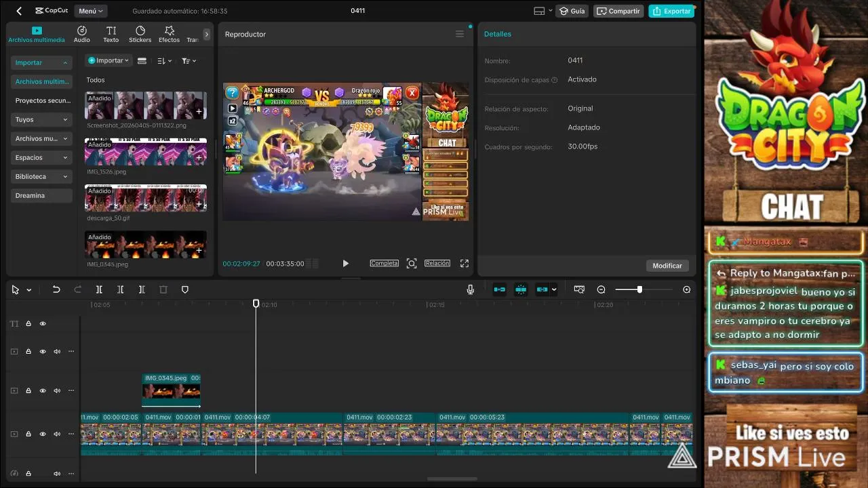The width and height of the screenshot is (868, 488).
Task: Trim right of playhead
Action: click(x=142, y=289)
